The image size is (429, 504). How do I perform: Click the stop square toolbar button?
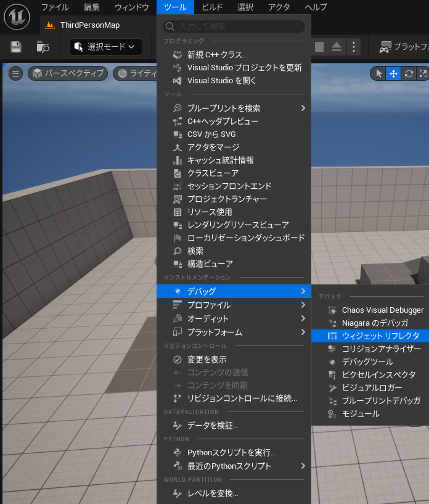click(x=319, y=47)
